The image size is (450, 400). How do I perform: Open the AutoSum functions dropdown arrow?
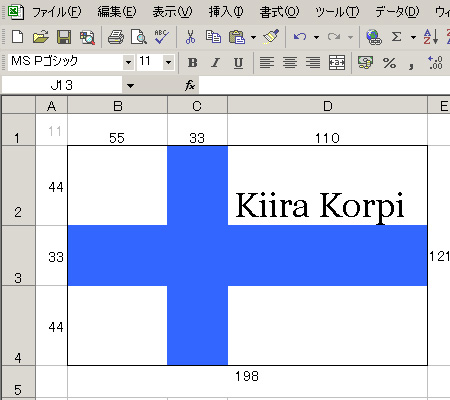tap(413, 37)
